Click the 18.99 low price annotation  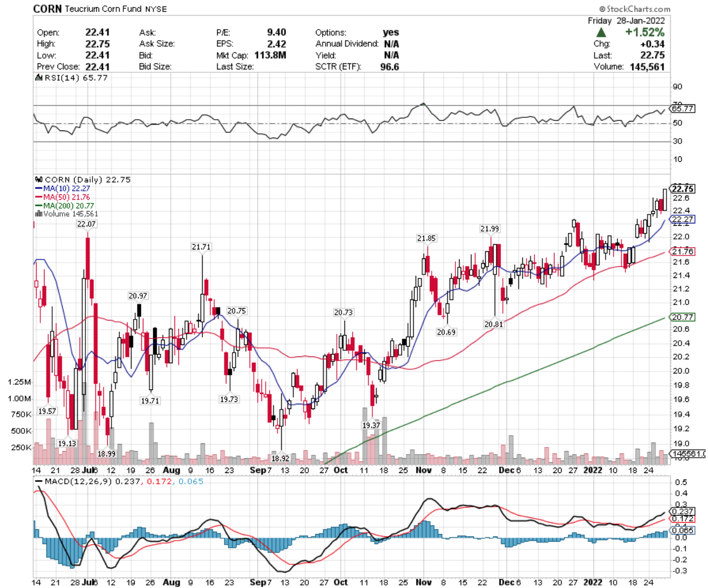107,453
